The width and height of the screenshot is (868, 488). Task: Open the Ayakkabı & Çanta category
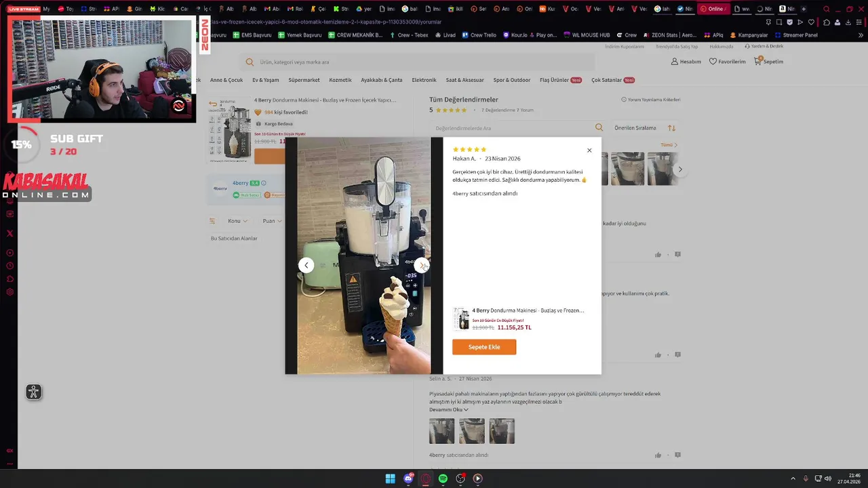[382, 80]
